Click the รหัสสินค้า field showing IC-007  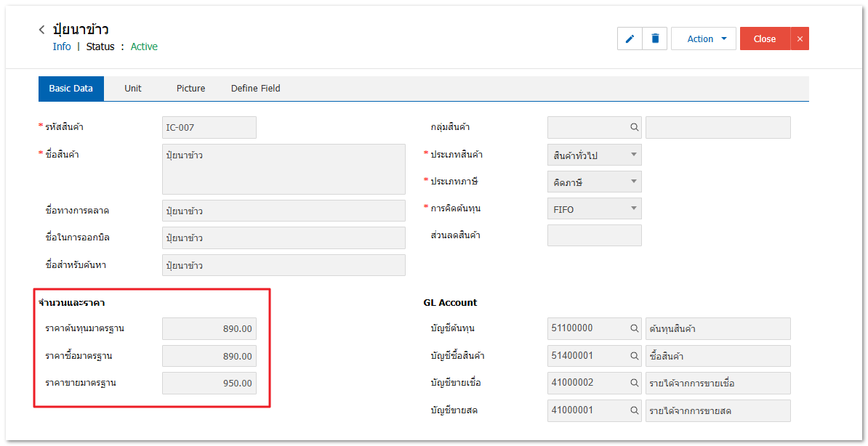point(209,128)
